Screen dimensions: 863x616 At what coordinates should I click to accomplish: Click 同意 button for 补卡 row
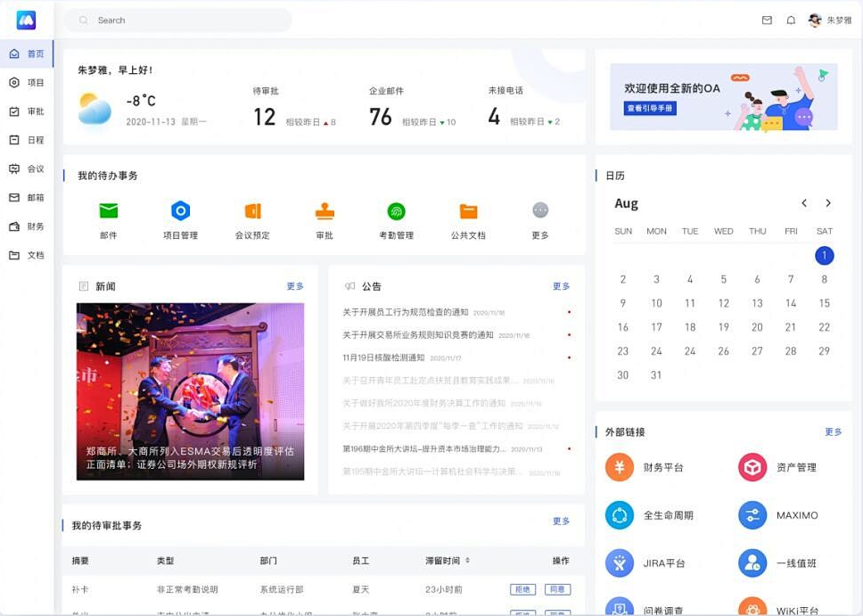pos(557,589)
